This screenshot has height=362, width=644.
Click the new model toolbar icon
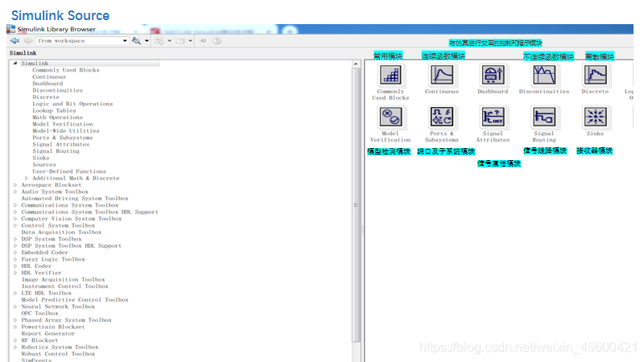pyautogui.click(x=159, y=41)
